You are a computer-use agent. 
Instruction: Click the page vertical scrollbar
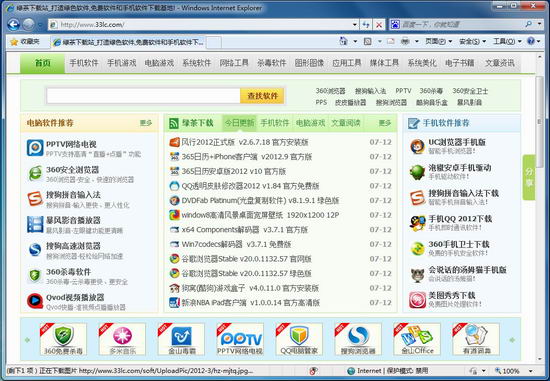539,121
